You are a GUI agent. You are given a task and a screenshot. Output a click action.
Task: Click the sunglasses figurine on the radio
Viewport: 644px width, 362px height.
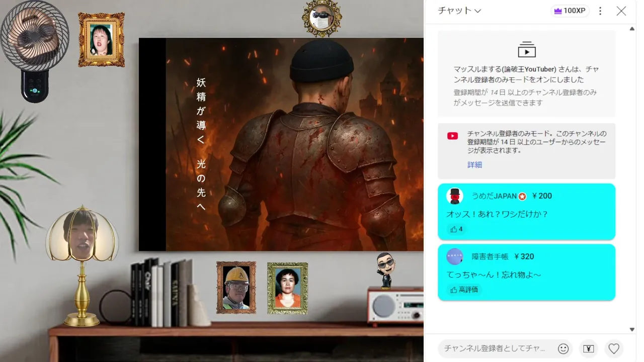(386, 270)
